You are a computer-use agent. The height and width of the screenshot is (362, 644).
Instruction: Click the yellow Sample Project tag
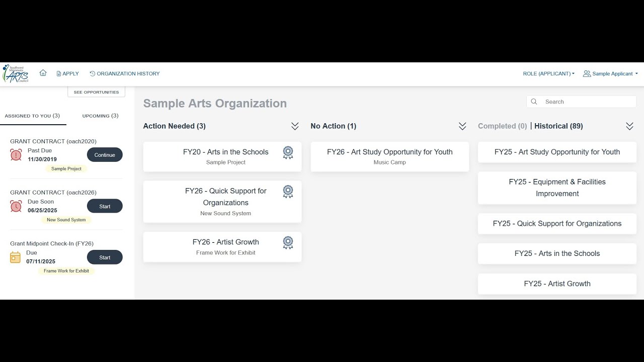(66, 169)
